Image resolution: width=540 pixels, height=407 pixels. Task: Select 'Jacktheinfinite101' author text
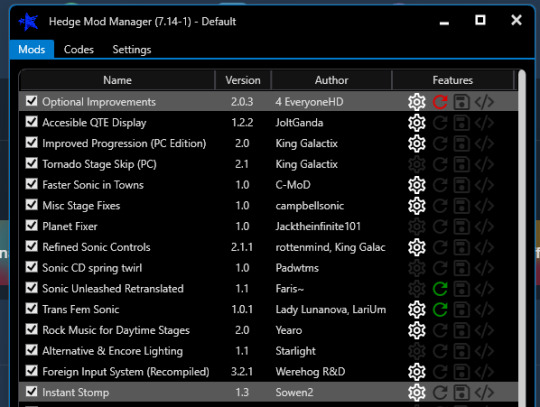pos(318,226)
